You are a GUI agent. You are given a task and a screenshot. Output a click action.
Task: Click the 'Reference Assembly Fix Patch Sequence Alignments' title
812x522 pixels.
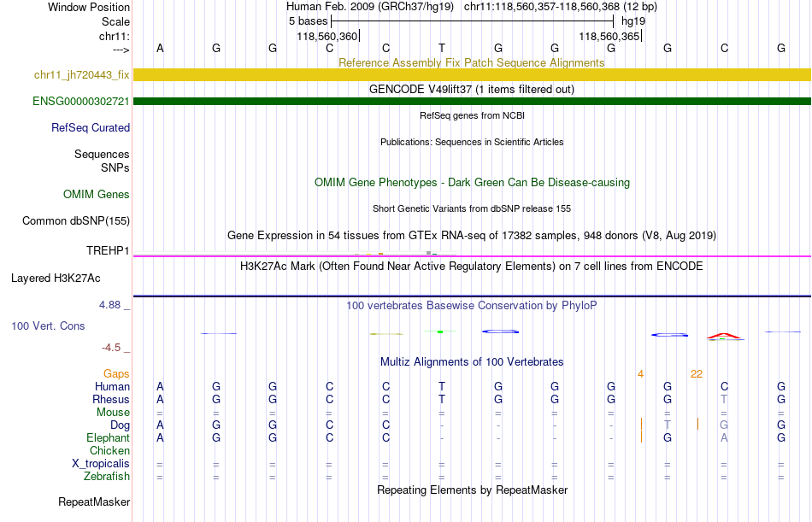pos(471,62)
